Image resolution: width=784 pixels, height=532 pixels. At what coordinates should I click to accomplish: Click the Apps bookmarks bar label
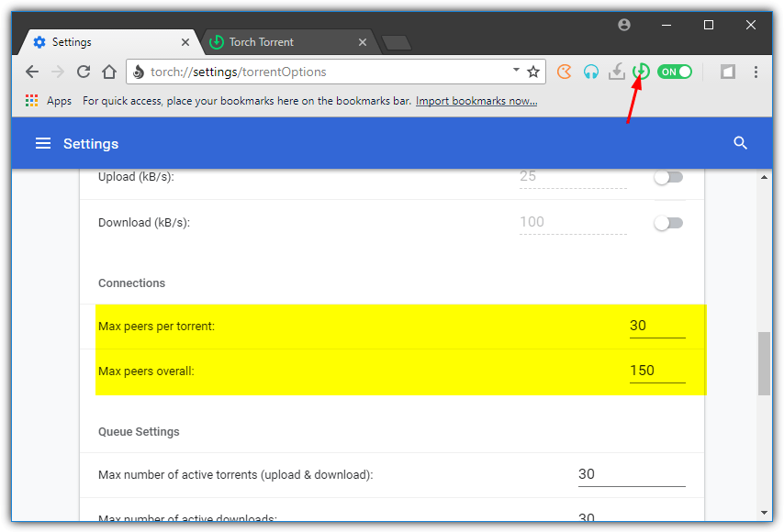pyautogui.click(x=59, y=101)
